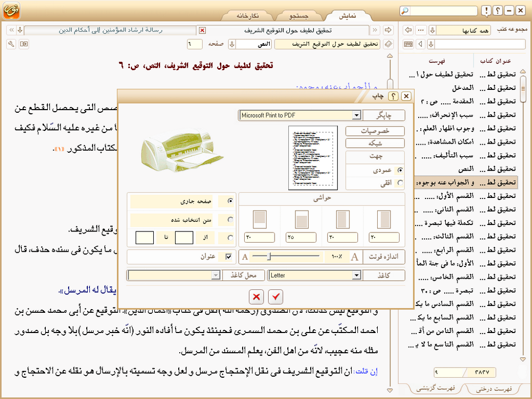Close the چاپ print dialog
The image size is (532, 399).
point(406,96)
